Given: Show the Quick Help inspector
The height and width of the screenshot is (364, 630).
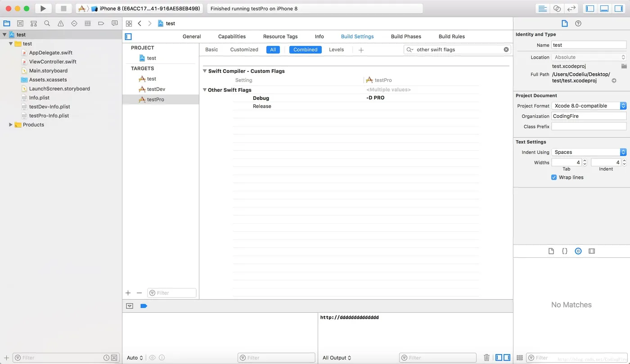Looking at the screenshot, I should click(578, 23).
